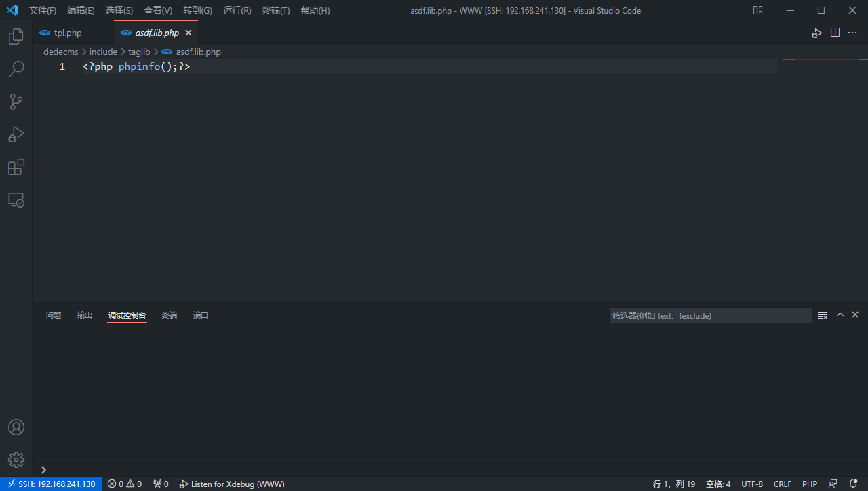Image resolution: width=868 pixels, height=491 pixels.
Task: Expand the dedecms breadcrumb
Action: point(61,52)
